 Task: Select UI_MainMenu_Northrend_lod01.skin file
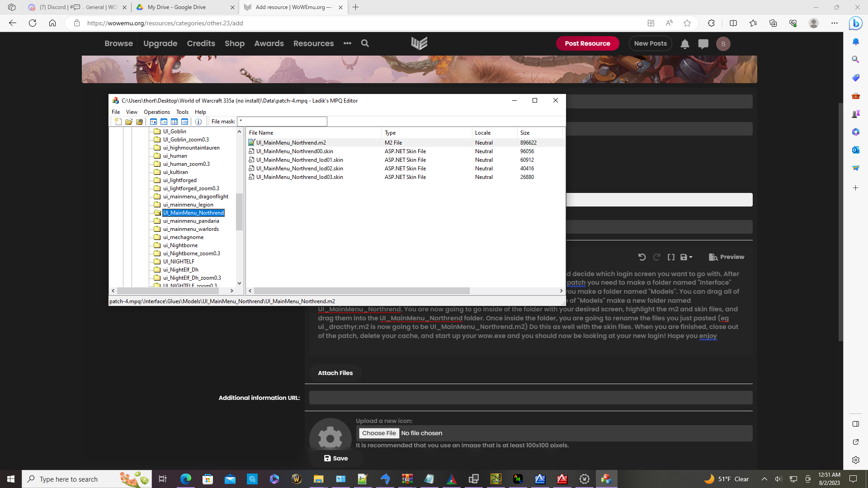[299, 160]
